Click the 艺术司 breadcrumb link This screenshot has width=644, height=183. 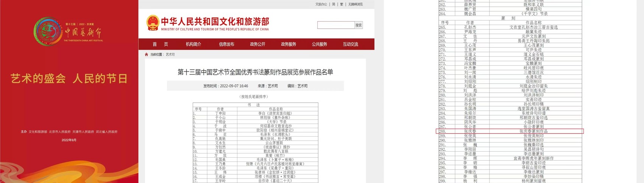coord(170,54)
